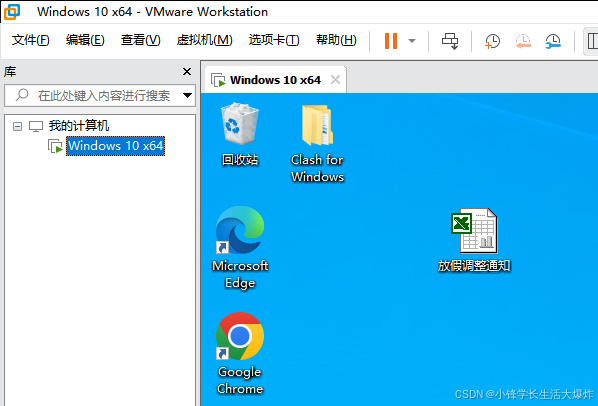The height and width of the screenshot is (406, 598).
Task: Click the Microsoft Edge label text
Action: click(240, 274)
